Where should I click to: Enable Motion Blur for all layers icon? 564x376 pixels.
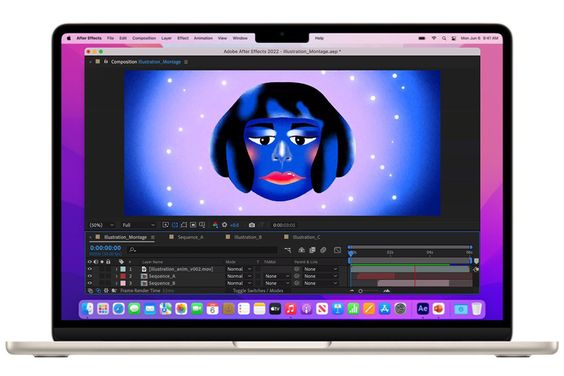323,250
